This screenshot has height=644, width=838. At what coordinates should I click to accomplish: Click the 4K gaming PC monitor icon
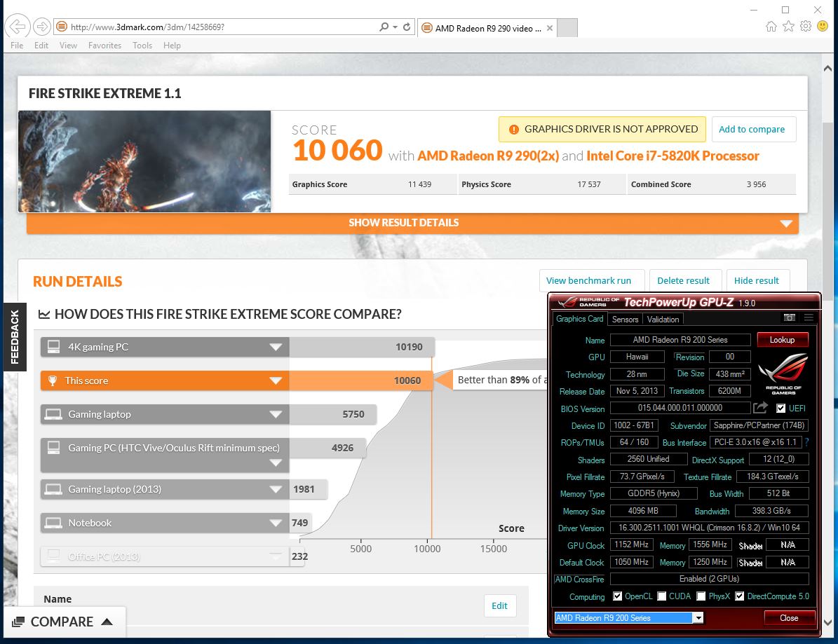[53, 347]
